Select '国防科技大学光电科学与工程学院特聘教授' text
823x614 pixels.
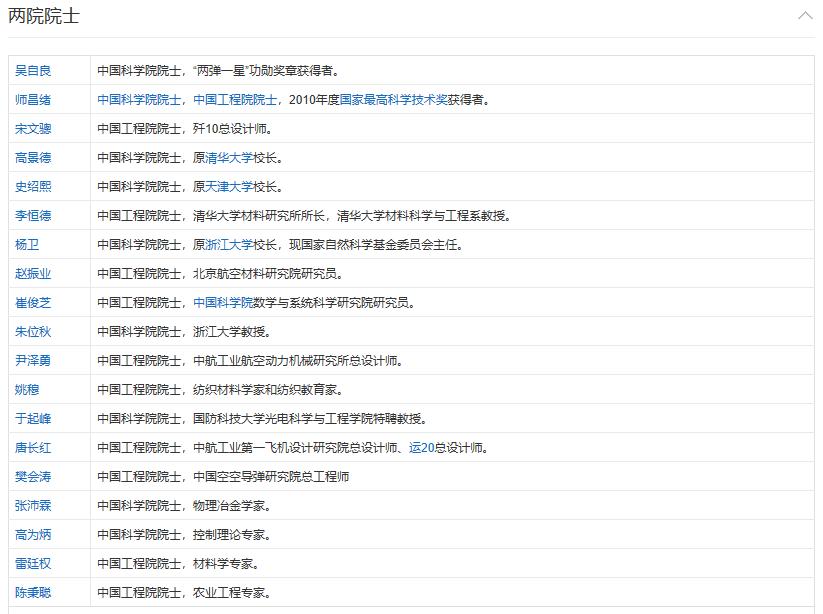coord(307,419)
